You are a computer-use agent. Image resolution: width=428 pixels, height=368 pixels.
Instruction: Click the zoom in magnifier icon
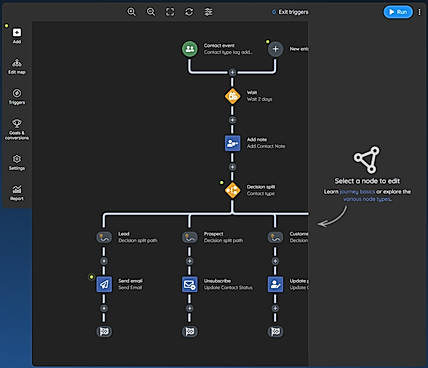click(x=131, y=12)
